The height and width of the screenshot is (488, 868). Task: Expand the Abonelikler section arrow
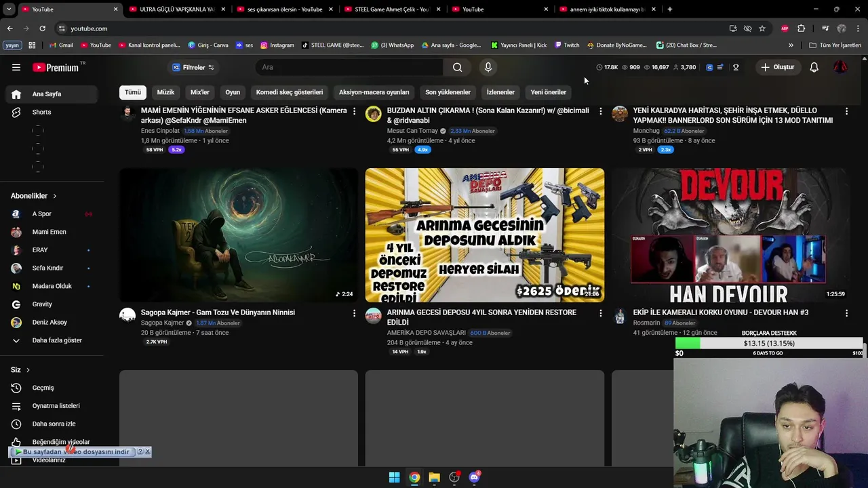(x=54, y=196)
